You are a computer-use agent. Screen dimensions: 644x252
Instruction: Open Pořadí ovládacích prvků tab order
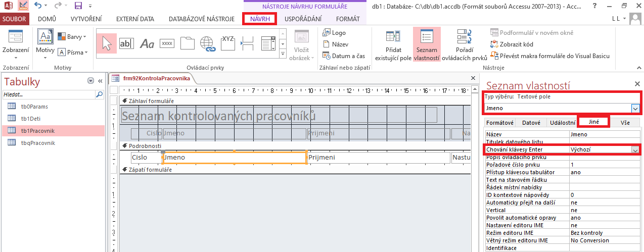click(x=464, y=45)
